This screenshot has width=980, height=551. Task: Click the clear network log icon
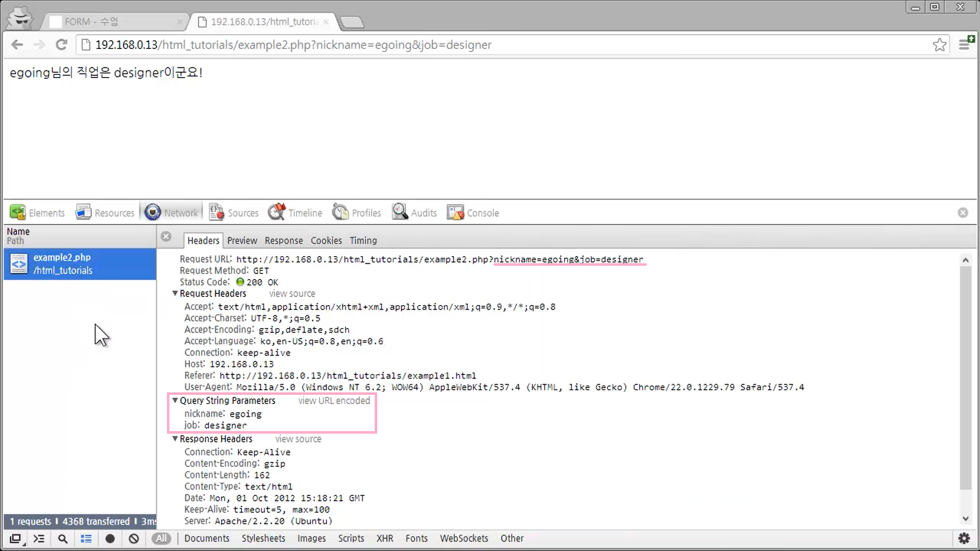click(134, 539)
